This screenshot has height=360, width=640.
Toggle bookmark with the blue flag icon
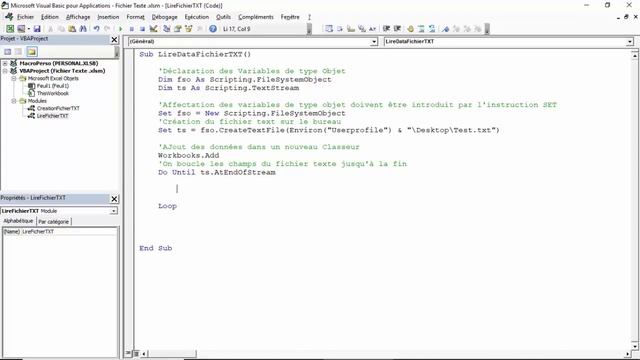pyautogui.click(x=445, y=29)
